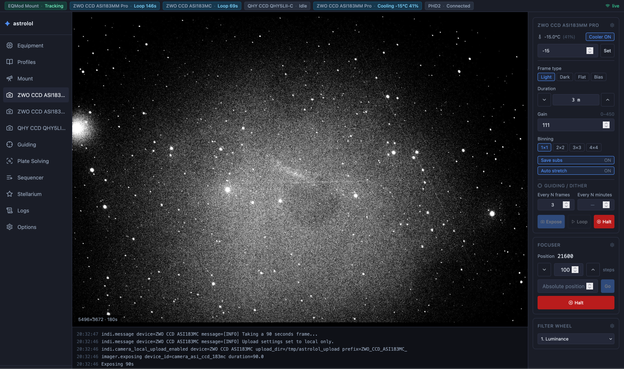Viewport: 624px width, 369px height.
Task: Click the Filter Wheel panel status dot
Action: point(612,326)
